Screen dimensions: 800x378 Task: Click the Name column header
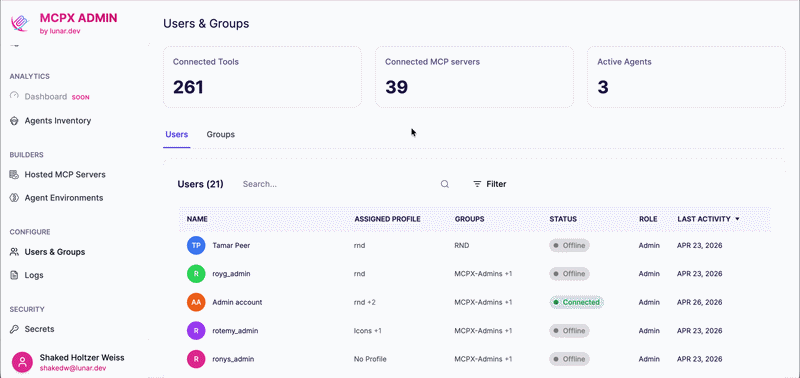coord(197,219)
